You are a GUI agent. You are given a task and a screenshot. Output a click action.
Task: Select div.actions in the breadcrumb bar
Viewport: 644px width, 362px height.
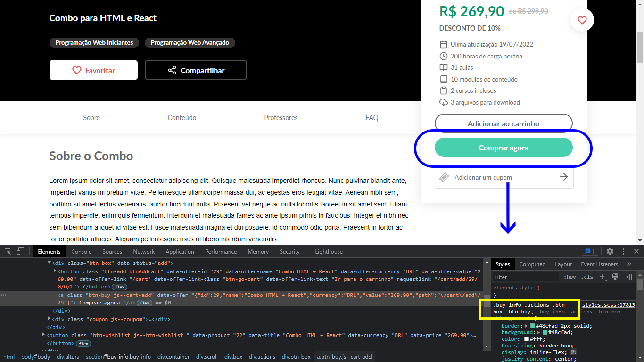(262, 357)
